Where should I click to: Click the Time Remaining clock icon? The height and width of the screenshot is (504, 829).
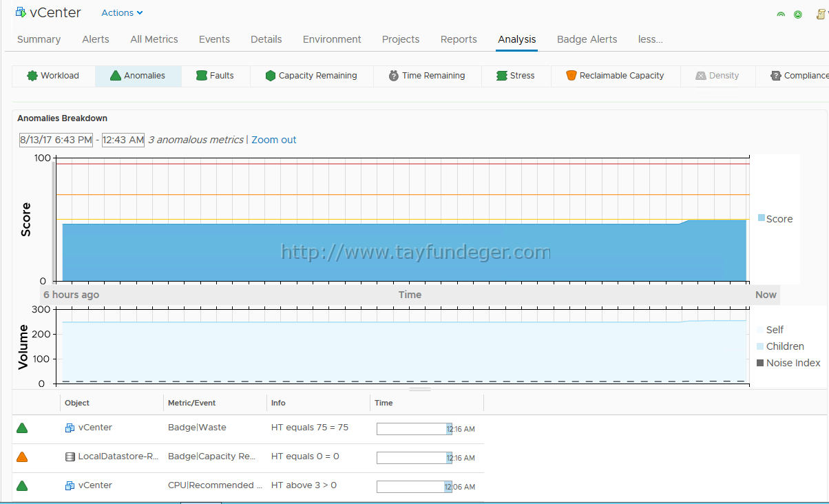pyautogui.click(x=394, y=76)
